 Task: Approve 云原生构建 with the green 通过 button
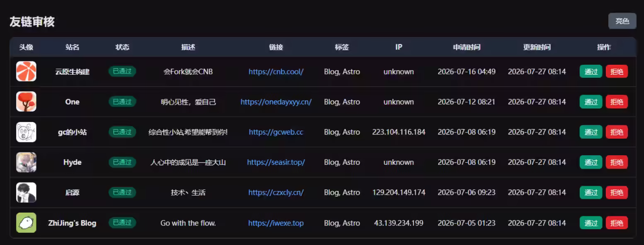tap(591, 71)
